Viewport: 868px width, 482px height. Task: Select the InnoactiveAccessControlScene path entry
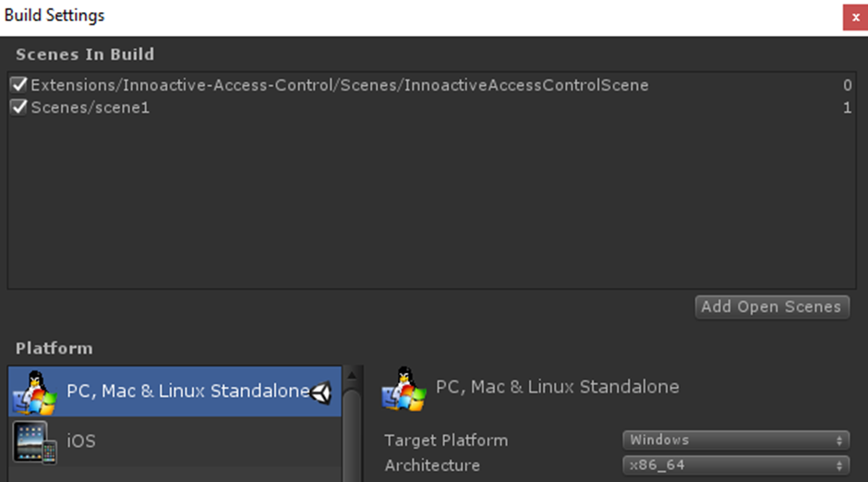coord(339,85)
